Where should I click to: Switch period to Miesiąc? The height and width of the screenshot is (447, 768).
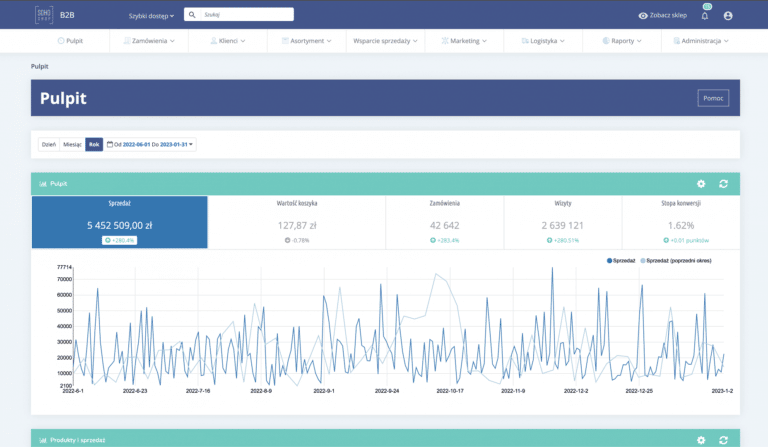click(72, 144)
